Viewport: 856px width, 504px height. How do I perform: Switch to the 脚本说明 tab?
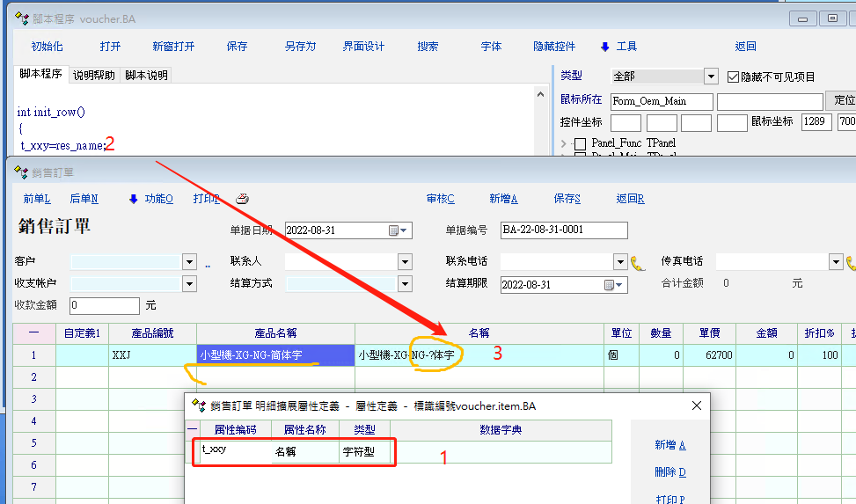146,76
